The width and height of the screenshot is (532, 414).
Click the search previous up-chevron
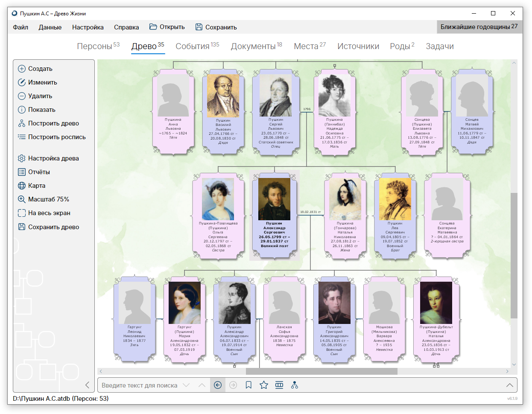point(202,385)
